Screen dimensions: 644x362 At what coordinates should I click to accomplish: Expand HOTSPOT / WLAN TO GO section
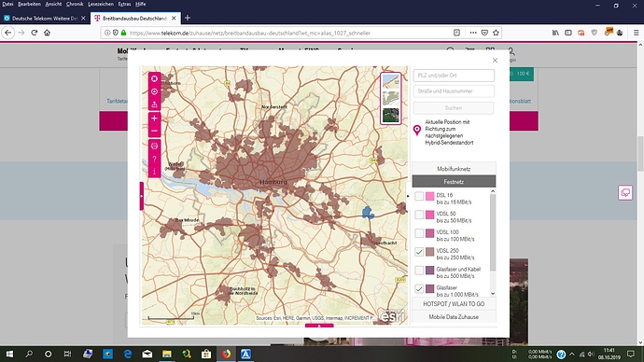[x=454, y=304]
